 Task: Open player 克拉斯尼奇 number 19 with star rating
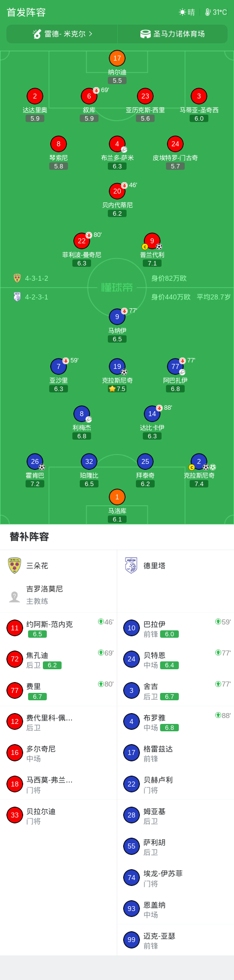coord(117,366)
